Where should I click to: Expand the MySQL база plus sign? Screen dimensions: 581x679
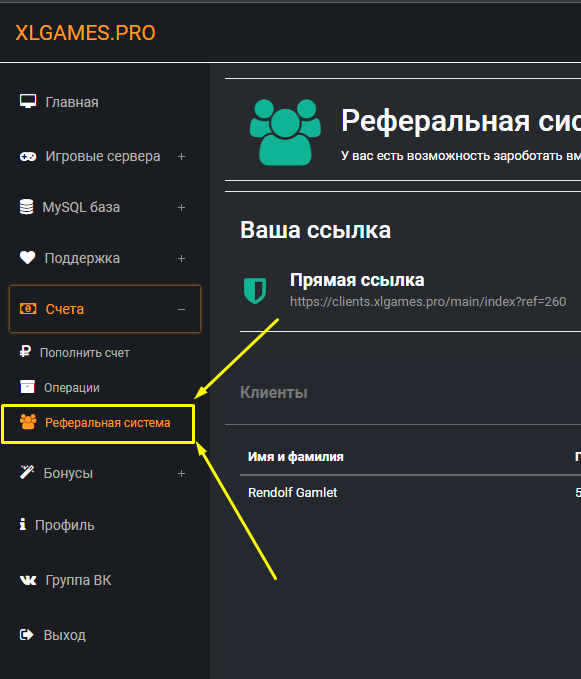[181, 208]
